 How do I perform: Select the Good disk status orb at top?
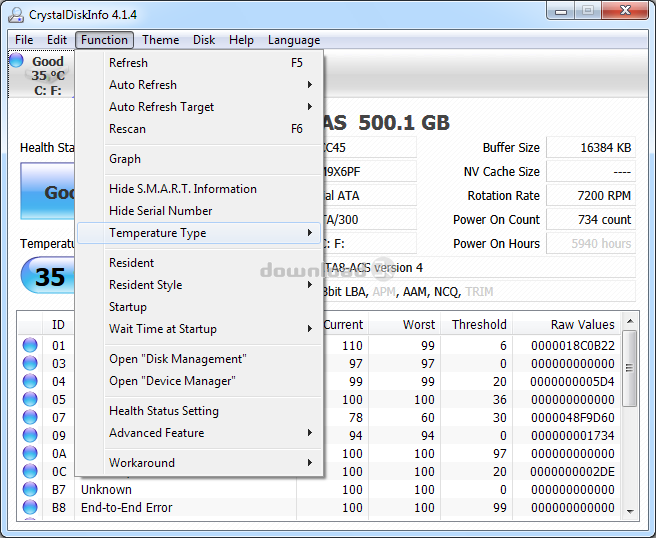[17, 62]
